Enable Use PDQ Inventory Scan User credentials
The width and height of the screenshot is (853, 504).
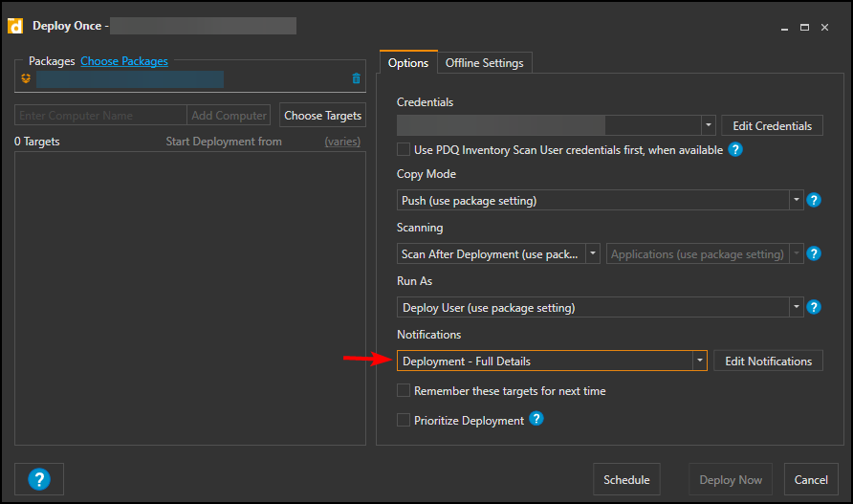point(404,149)
